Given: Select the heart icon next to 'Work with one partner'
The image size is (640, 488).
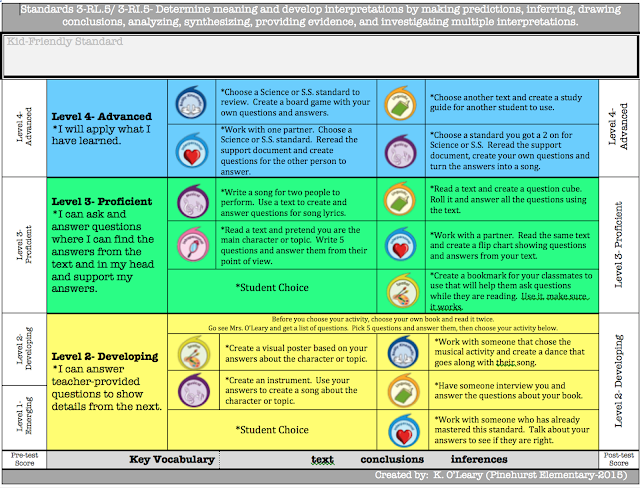Looking at the screenshot, I should [x=192, y=151].
